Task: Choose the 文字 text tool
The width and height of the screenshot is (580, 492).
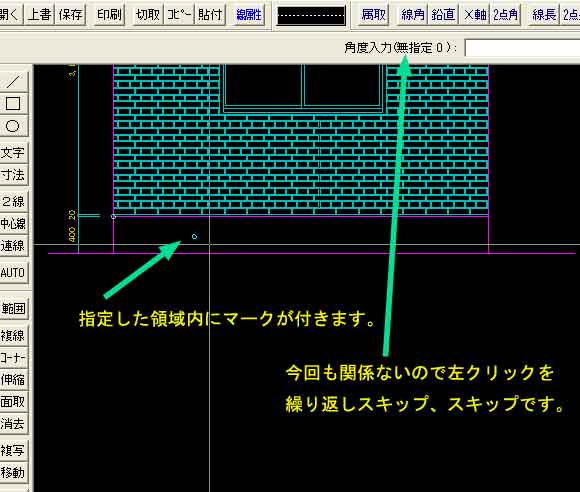Action: (13, 152)
